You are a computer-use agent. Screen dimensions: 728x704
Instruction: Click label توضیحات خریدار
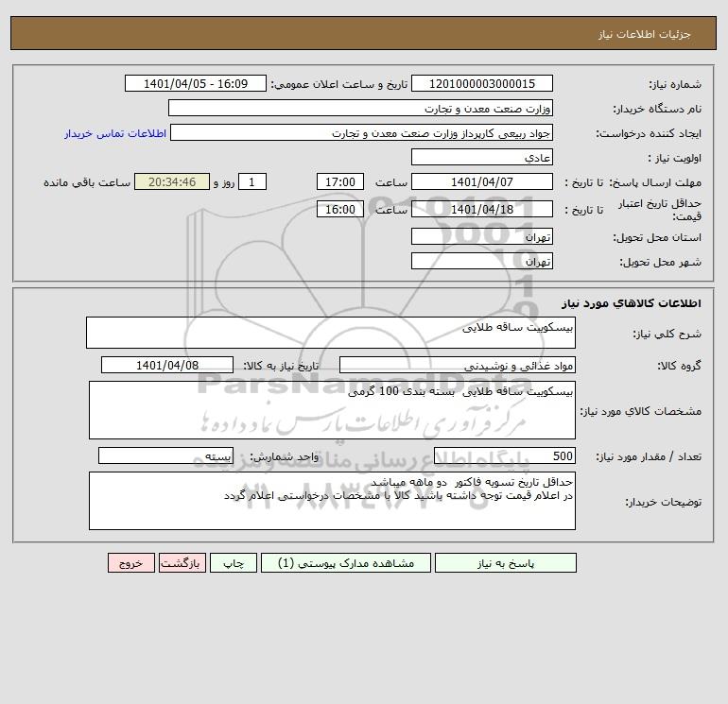tap(664, 502)
